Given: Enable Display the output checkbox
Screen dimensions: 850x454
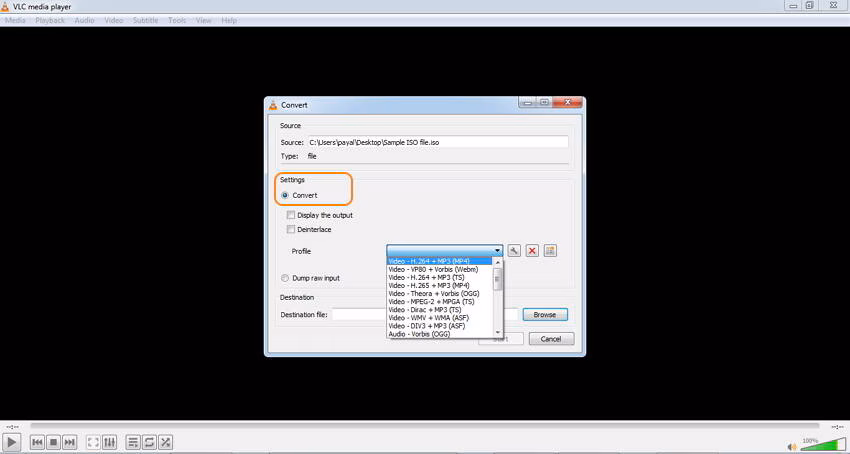Looking at the screenshot, I should (291, 215).
